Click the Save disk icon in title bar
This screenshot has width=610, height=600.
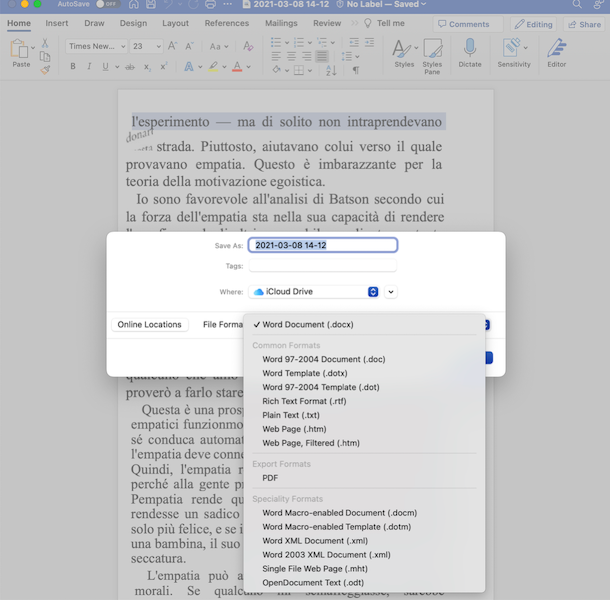[x=151, y=4]
